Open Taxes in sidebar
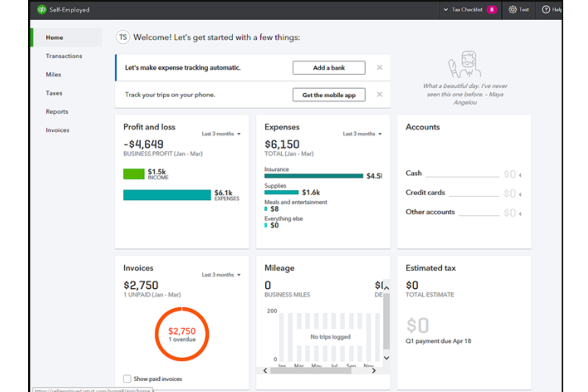588x392 pixels. tap(54, 93)
